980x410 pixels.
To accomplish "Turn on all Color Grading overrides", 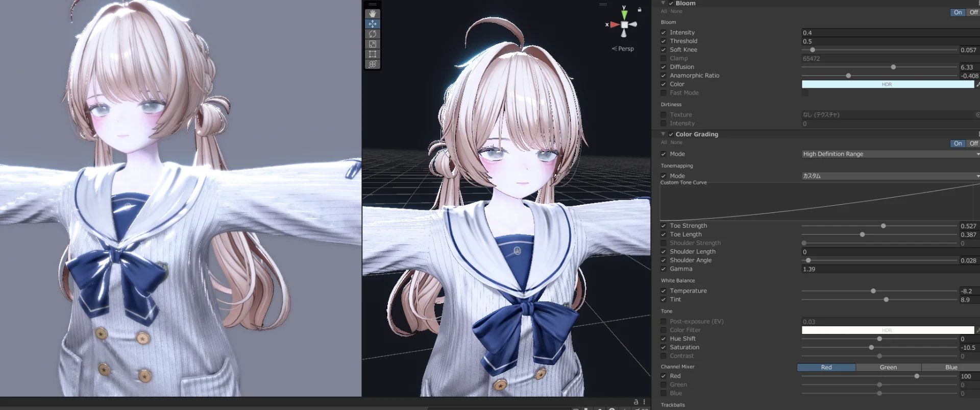I will [x=664, y=142].
